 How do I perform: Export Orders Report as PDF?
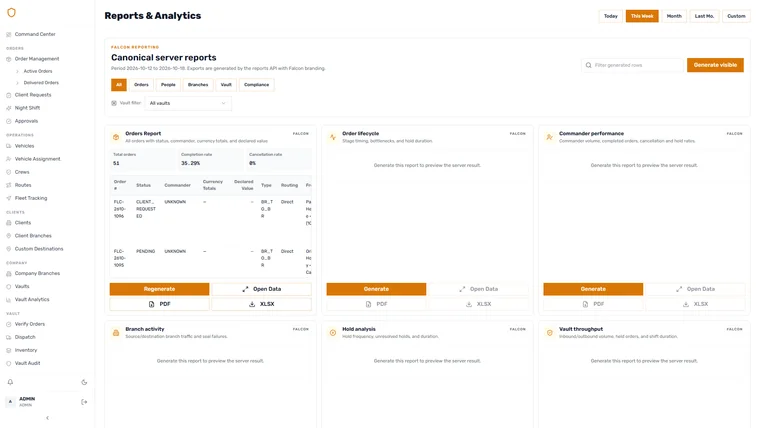tap(159, 304)
